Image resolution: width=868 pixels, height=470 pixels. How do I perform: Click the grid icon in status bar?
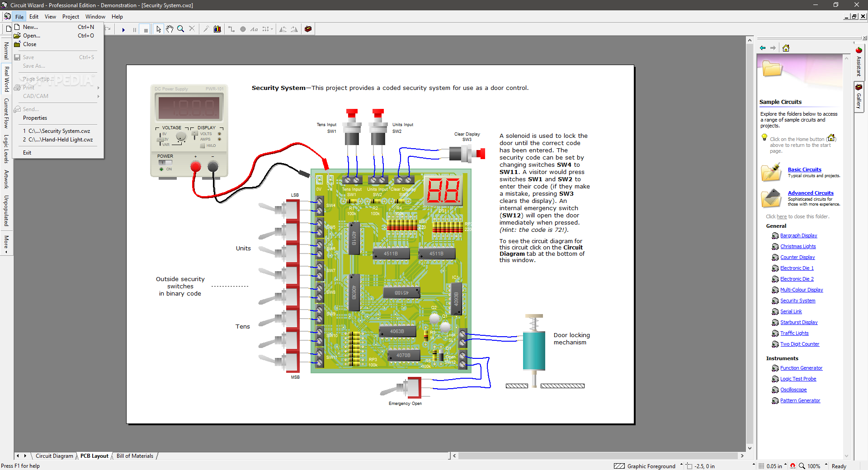(x=761, y=466)
